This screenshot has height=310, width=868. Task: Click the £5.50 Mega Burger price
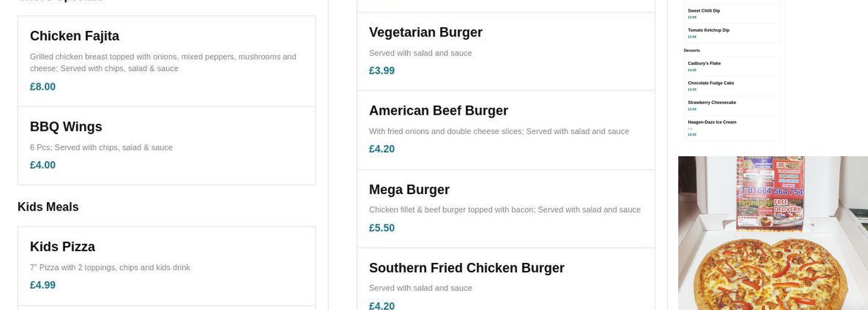tap(382, 228)
